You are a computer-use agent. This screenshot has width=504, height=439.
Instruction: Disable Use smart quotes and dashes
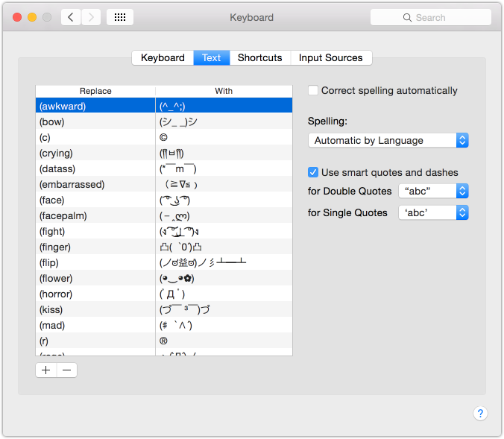click(313, 172)
